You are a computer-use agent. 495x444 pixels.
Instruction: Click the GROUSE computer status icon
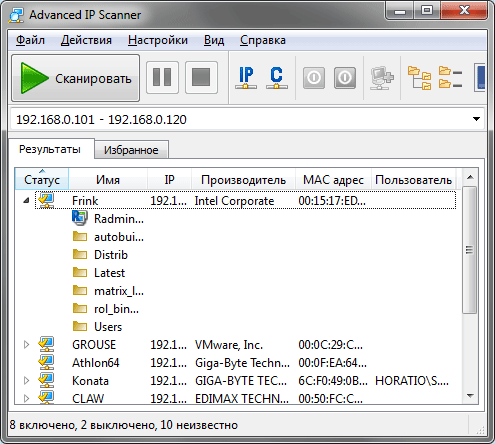coord(46,344)
